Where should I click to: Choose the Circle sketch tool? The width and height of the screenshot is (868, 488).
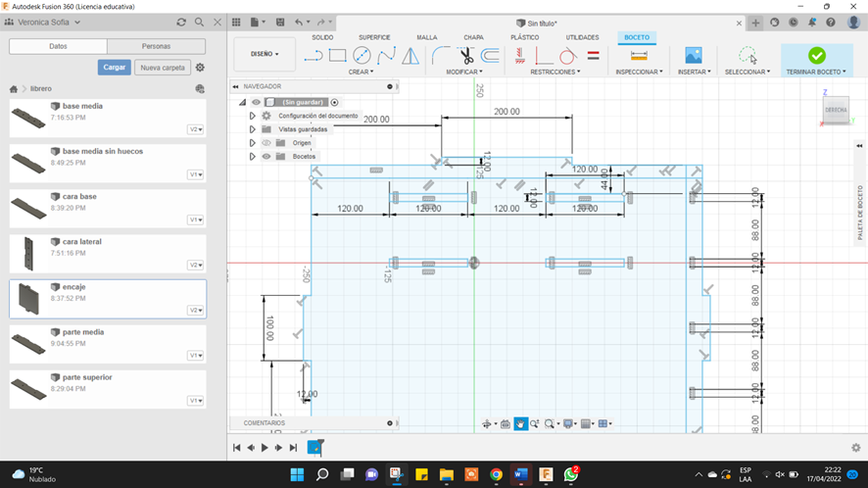click(x=362, y=56)
